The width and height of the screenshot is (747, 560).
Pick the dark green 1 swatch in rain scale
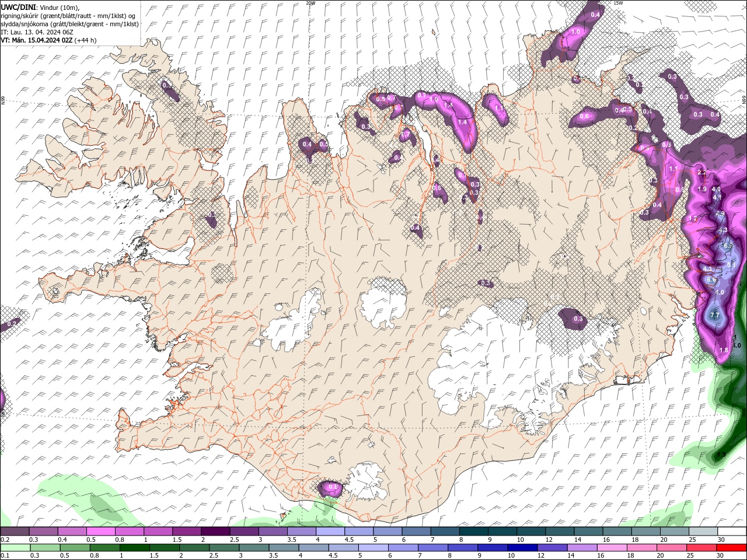pos(135,547)
